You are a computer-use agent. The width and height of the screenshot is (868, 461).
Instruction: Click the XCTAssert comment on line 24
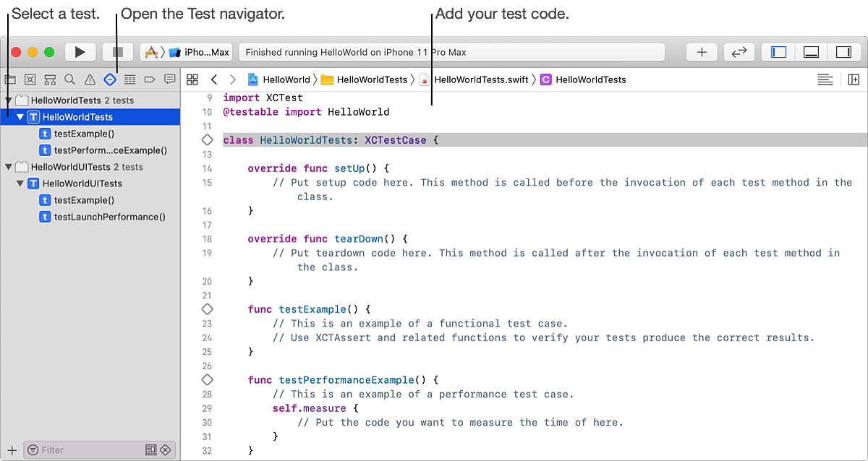[543, 337]
